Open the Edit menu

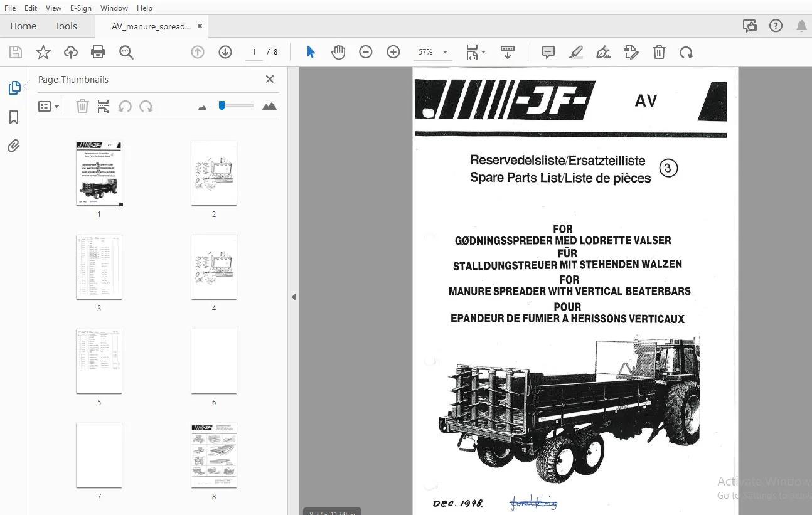(x=31, y=8)
